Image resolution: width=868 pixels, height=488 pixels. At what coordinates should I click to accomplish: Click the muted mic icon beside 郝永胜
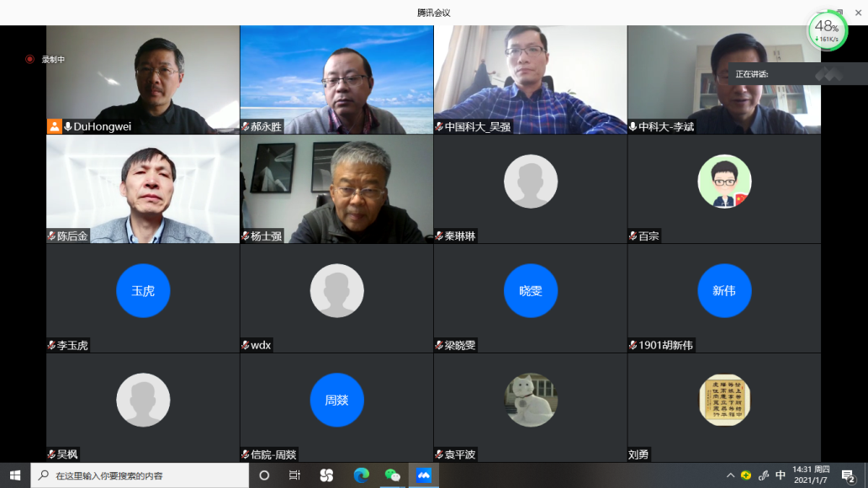[245, 126]
